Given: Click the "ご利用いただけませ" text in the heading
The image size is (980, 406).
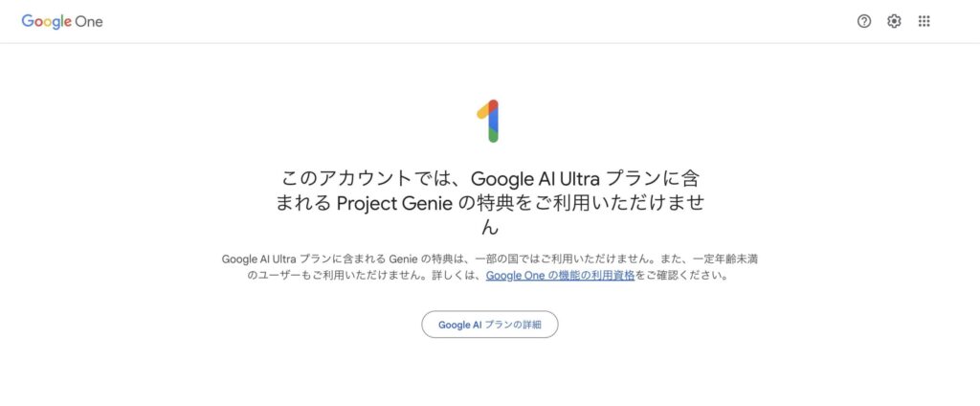Looking at the screenshot, I should [x=611, y=203].
